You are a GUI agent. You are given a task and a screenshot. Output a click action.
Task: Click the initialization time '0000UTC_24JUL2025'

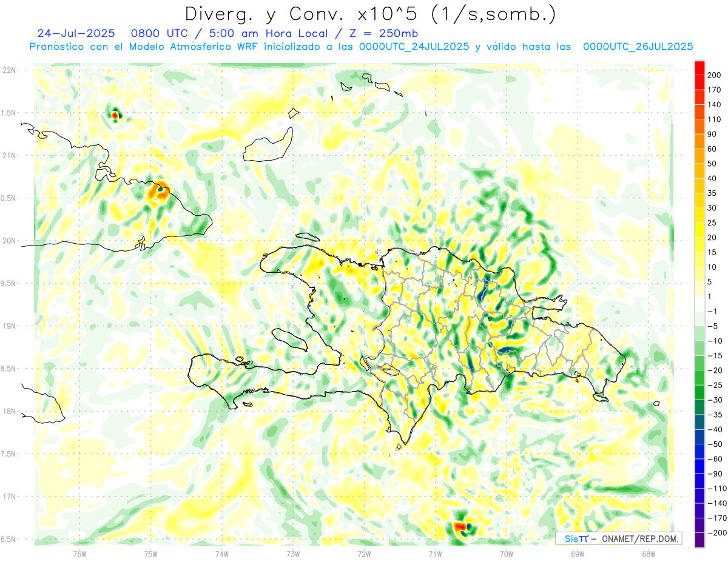[414, 47]
